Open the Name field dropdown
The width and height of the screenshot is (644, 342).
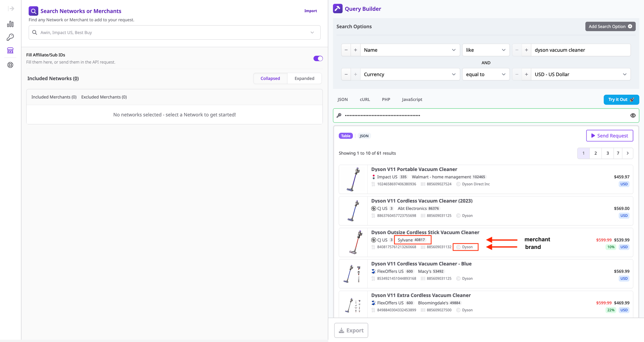coord(410,50)
